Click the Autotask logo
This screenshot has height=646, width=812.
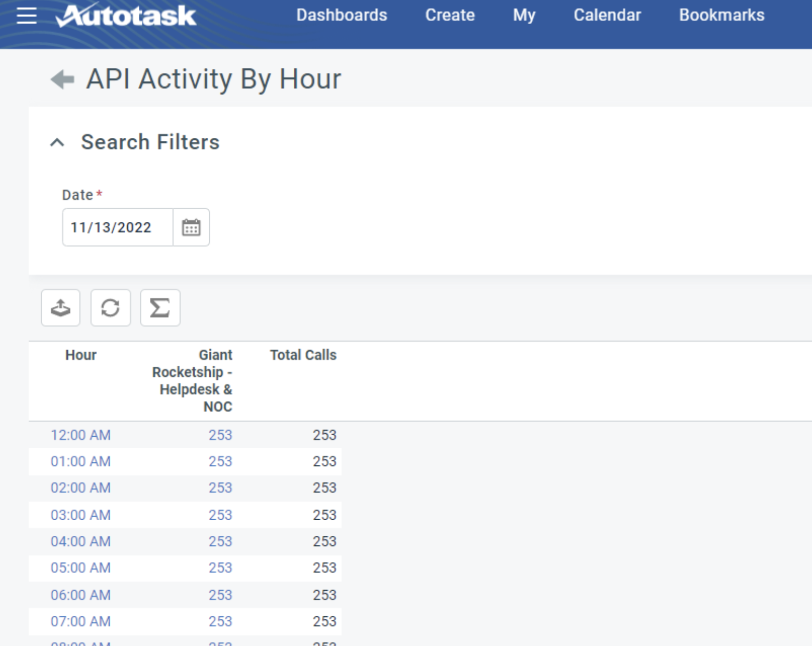(126, 16)
